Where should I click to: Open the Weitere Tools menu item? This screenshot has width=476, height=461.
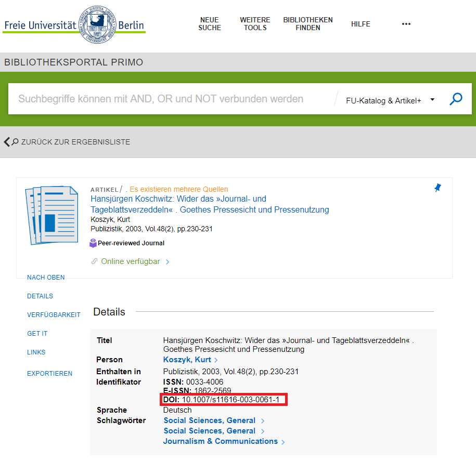[255, 24]
